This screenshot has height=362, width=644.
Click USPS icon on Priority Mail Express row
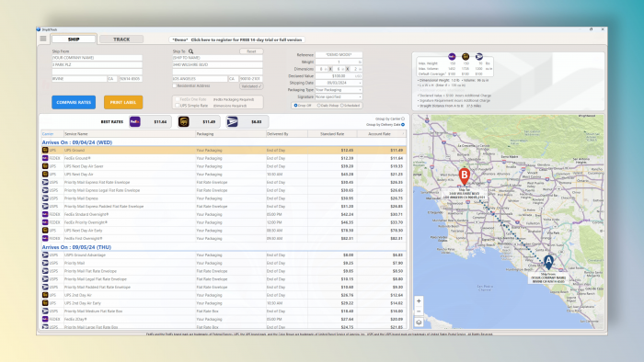coord(45,198)
